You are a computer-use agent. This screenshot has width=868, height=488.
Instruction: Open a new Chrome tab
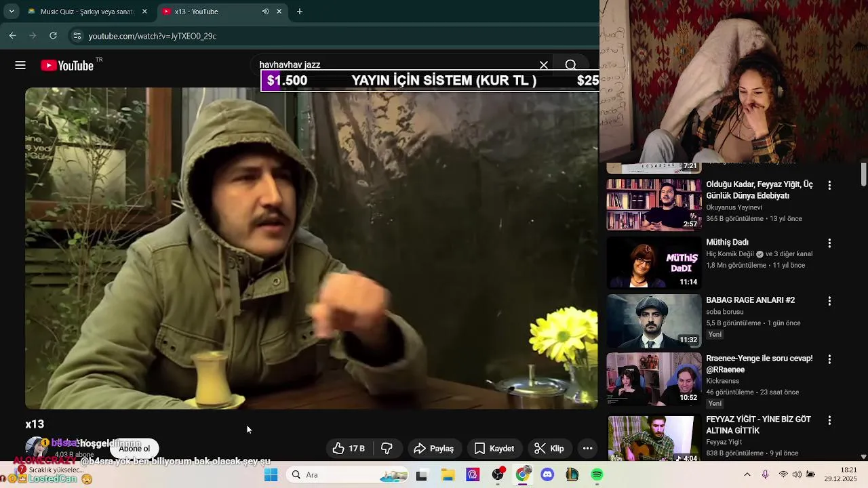300,12
